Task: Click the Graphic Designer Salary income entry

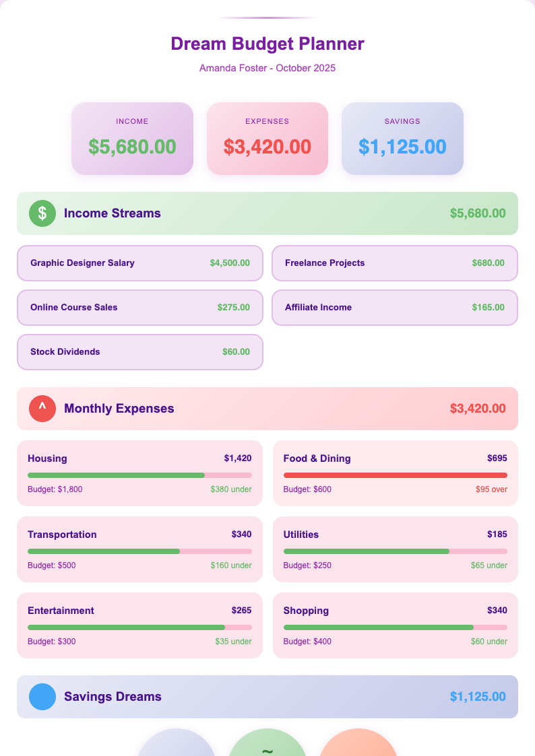Action: [139, 263]
